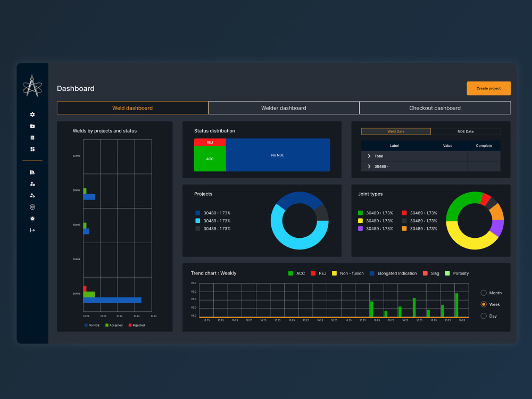
Task: Toggle Accepted legend in Welds chart
Action: (114, 325)
